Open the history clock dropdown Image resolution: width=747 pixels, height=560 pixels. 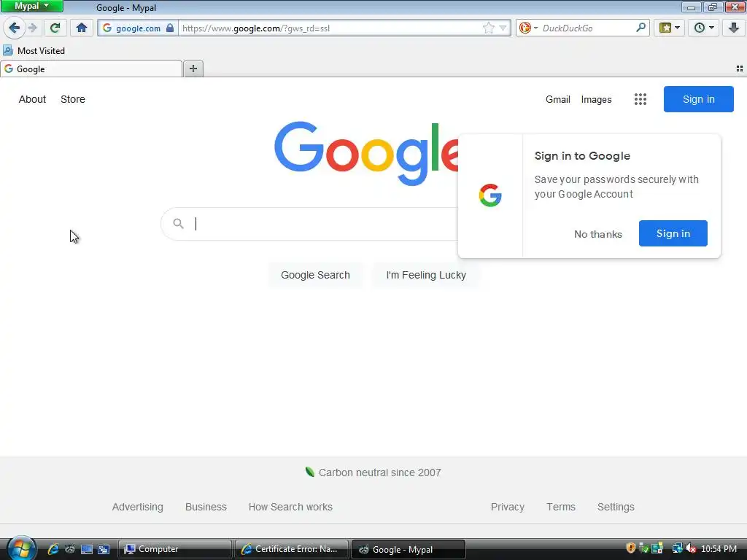pyautogui.click(x=704, y=28)
